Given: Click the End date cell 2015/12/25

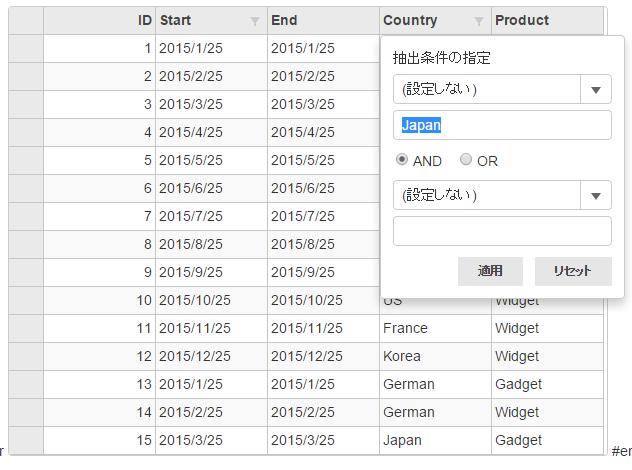Looking at the screenshot, I should click(323, 356).
